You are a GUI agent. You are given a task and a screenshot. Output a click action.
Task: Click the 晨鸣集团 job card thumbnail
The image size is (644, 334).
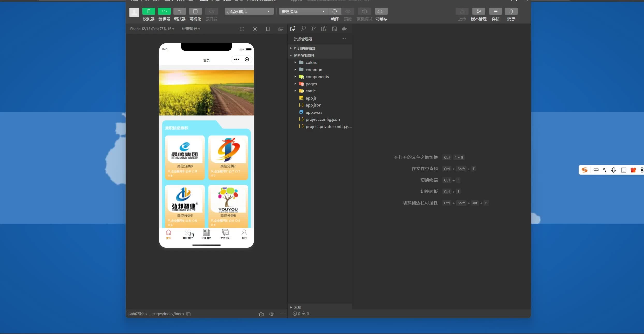tap(185, 150)
